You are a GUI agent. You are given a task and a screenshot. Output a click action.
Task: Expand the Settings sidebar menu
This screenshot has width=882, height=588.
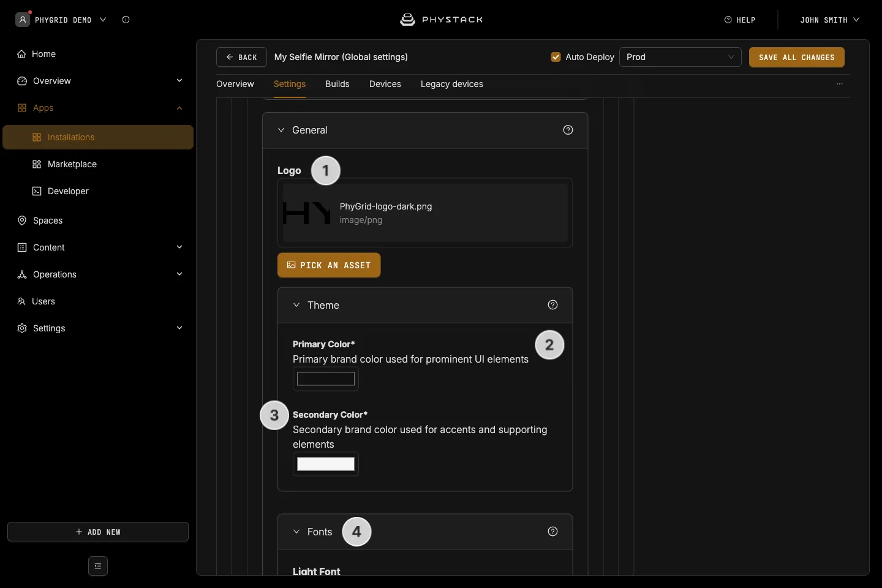[179, 328]
